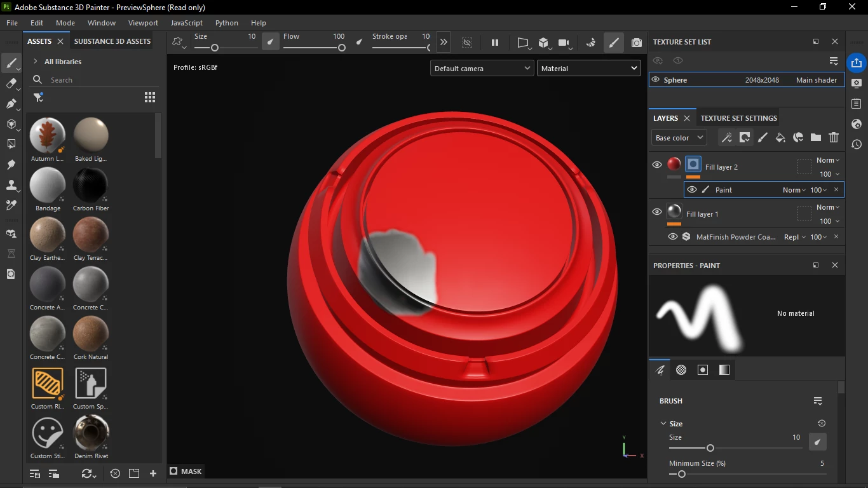The image size is (868, 488).
Task: Open the grid view options in Assets
Action: coord(150,97)
